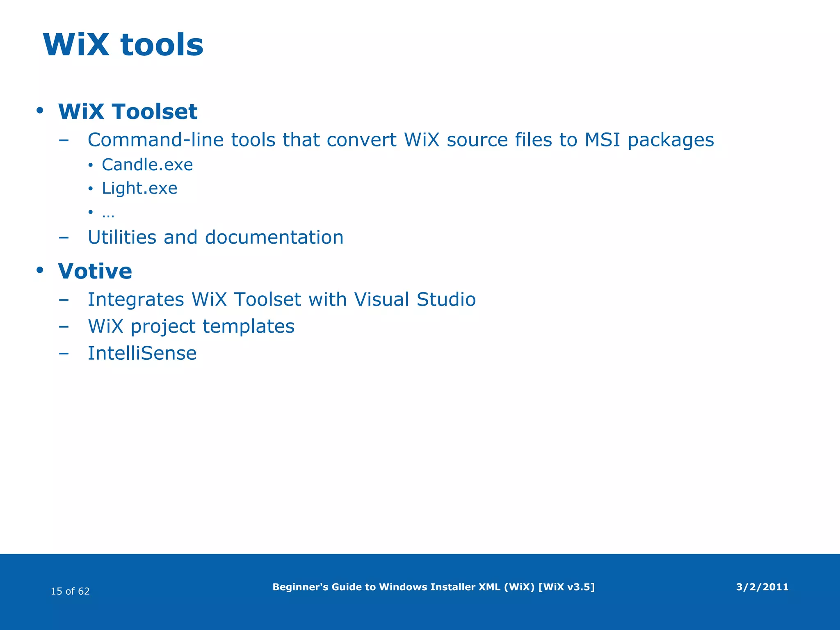Click the words 'Visual Studio' in the Votive section
The image size is (840, 630).
tap(415, 299)
